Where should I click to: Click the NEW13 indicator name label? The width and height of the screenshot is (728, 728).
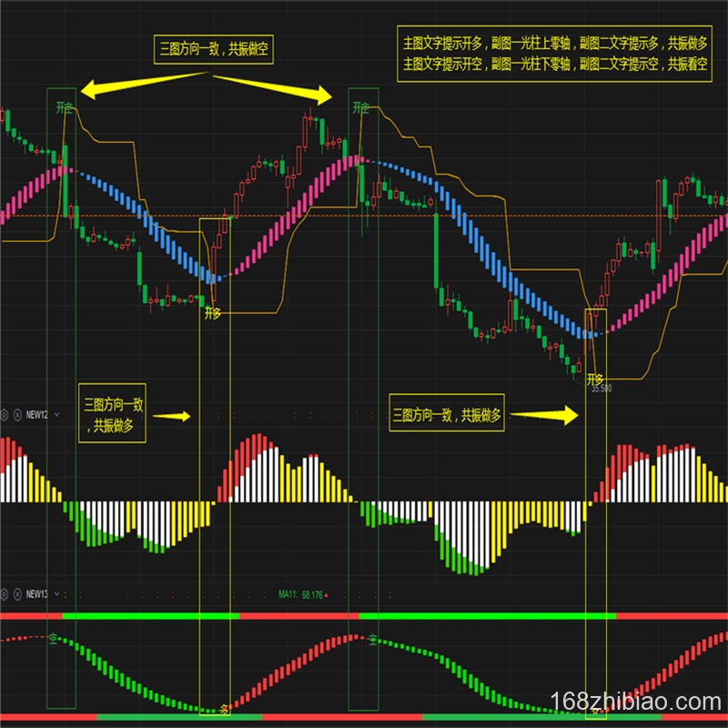[x=36, y=594]
